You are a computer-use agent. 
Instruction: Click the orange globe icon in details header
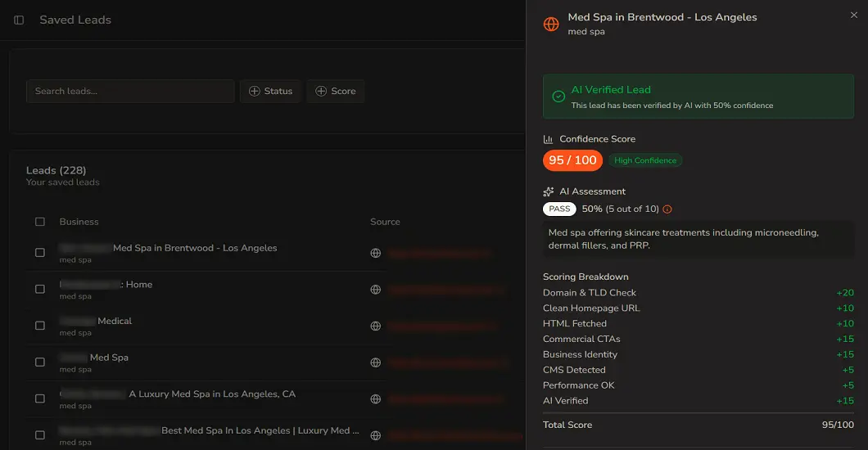551,25
